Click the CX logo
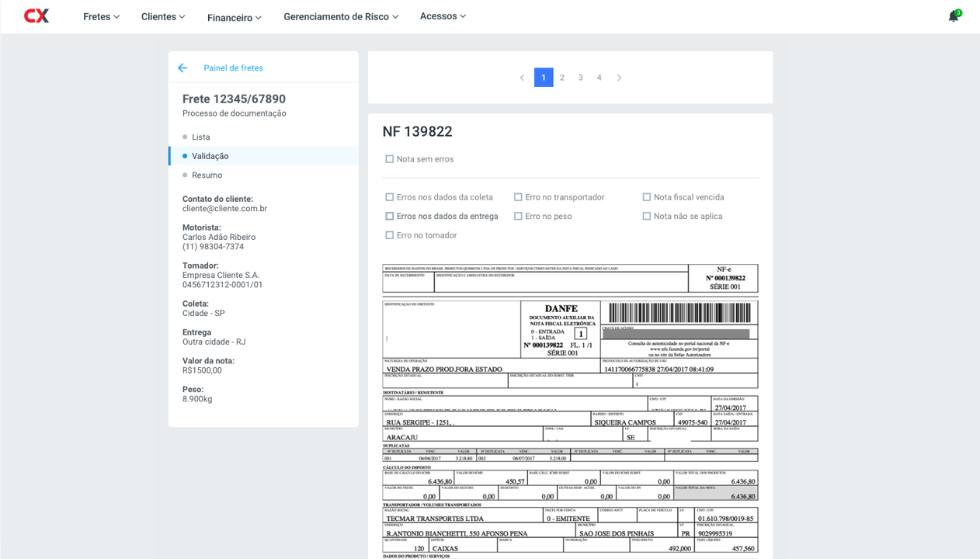The height and width of the screenshot is (559, 980). click(x=36, y=15)
